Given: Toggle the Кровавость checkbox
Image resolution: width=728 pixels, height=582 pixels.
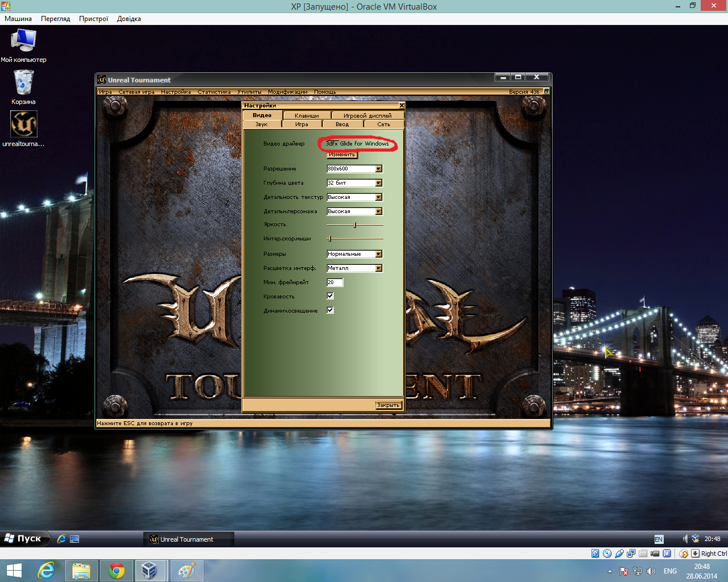Looking at the screenshot, I should [330, 296].
